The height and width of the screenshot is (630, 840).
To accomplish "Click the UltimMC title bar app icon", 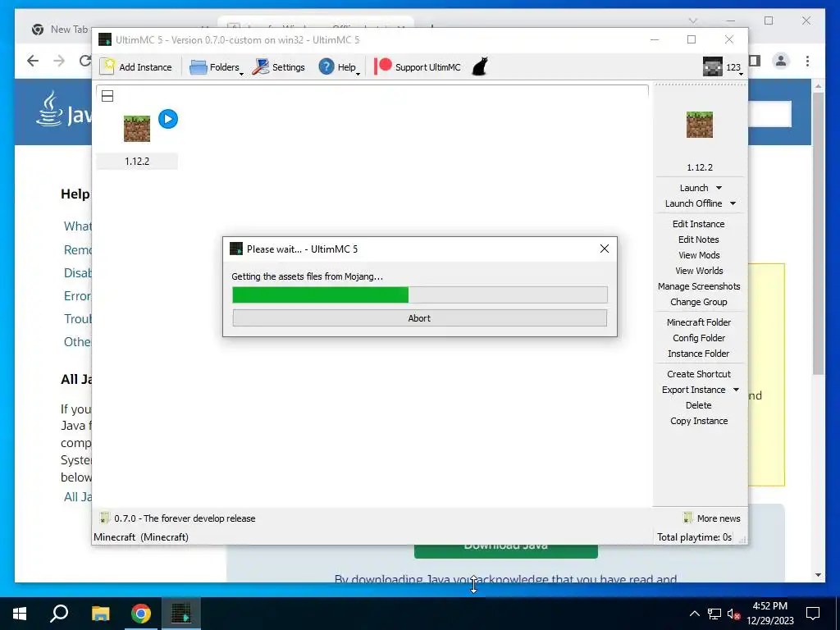I will point(105,39).
